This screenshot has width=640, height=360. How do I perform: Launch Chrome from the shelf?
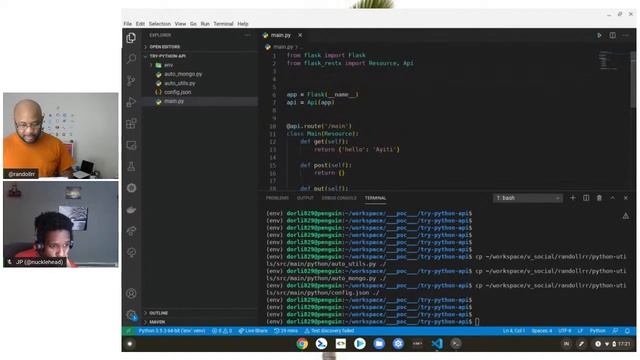point(302,344)
